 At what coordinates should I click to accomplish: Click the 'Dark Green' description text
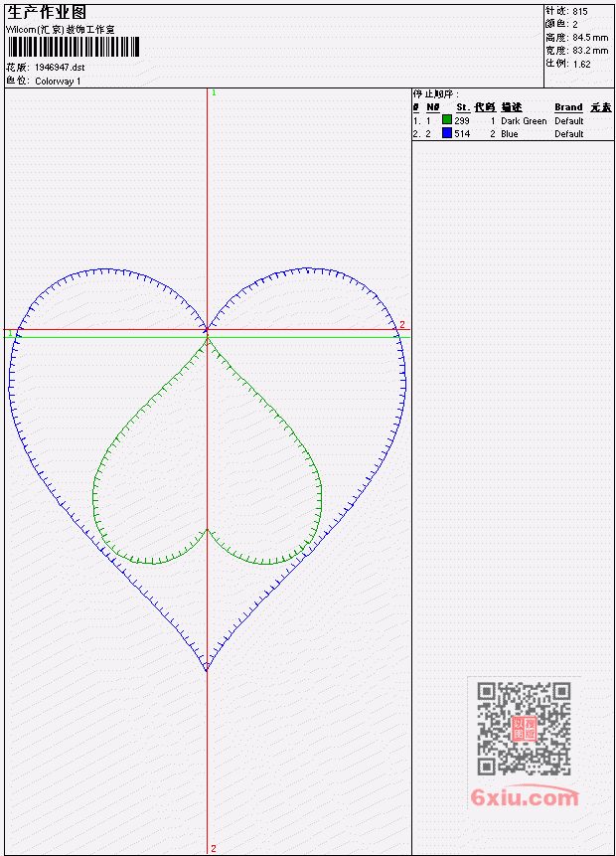tap(524, 120)
